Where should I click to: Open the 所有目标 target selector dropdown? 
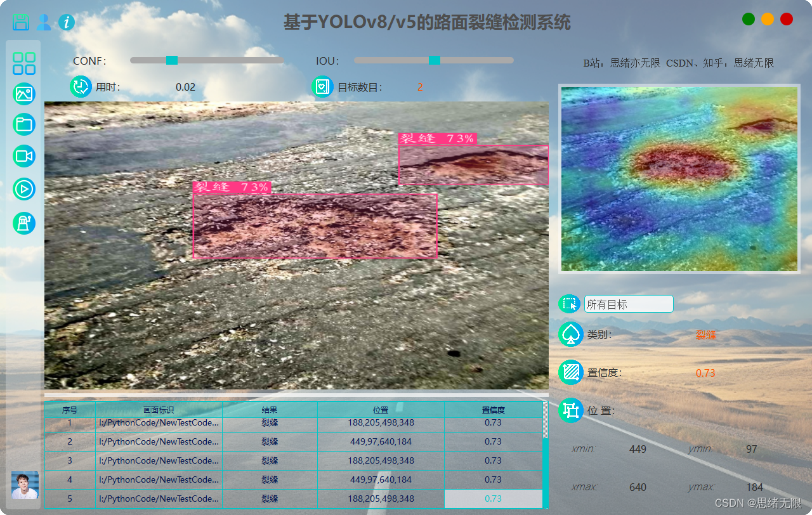click(628, 304)
